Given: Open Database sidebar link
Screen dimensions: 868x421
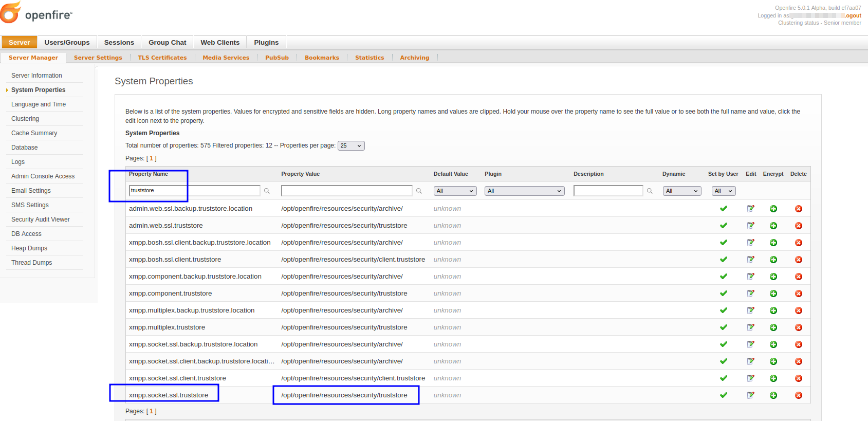Looking at the screenshot, I should pyautogui.click(x=25, y=148).
